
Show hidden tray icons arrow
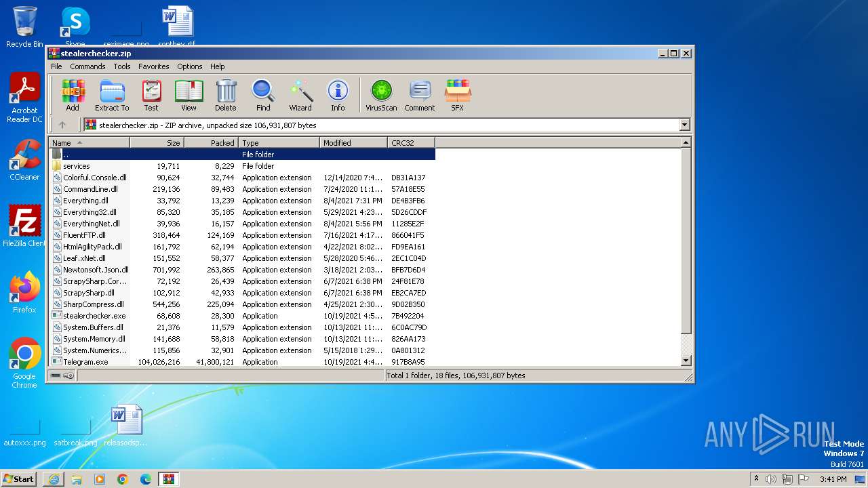[x=756, y=479]
